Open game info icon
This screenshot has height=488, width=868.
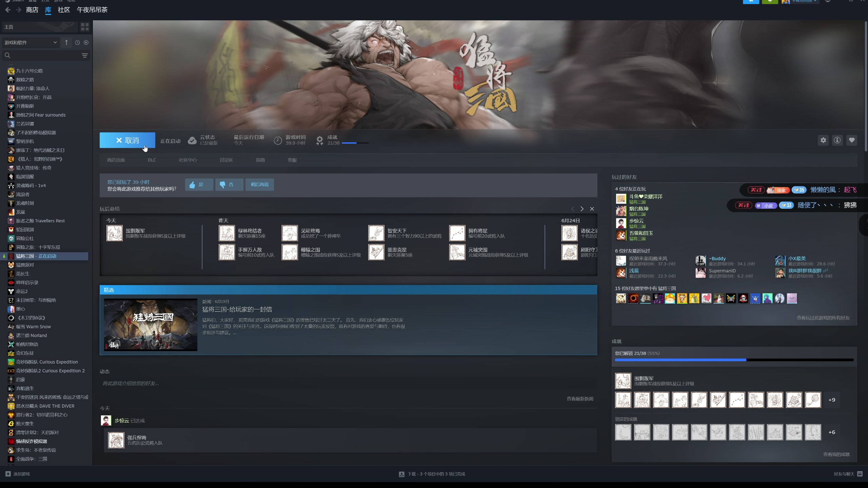click(x=837, y=140)
